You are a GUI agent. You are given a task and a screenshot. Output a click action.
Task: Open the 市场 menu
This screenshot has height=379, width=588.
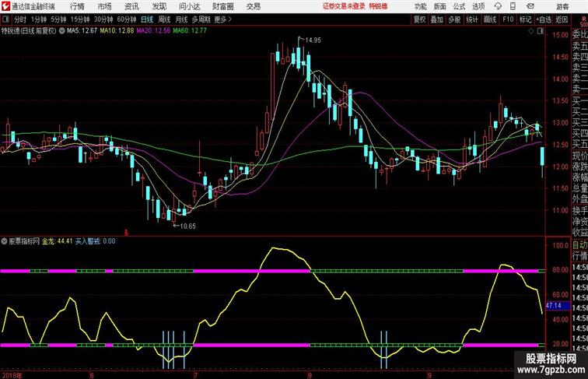[x=105, y=6]
